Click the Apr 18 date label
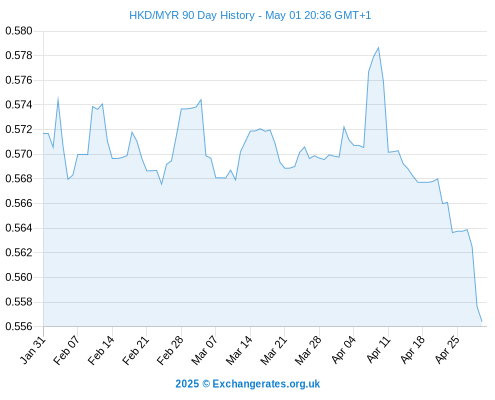This screenshot has height=400, width=495. [x=413, y=350]
